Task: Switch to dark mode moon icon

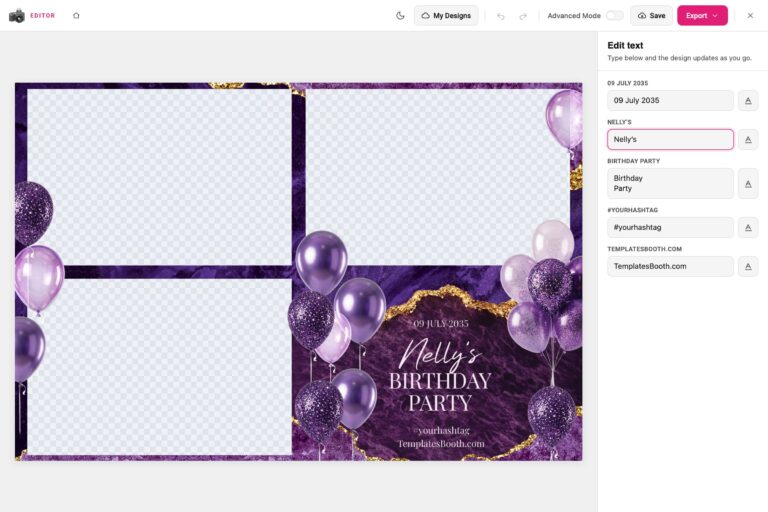Action: pos(400,16)
